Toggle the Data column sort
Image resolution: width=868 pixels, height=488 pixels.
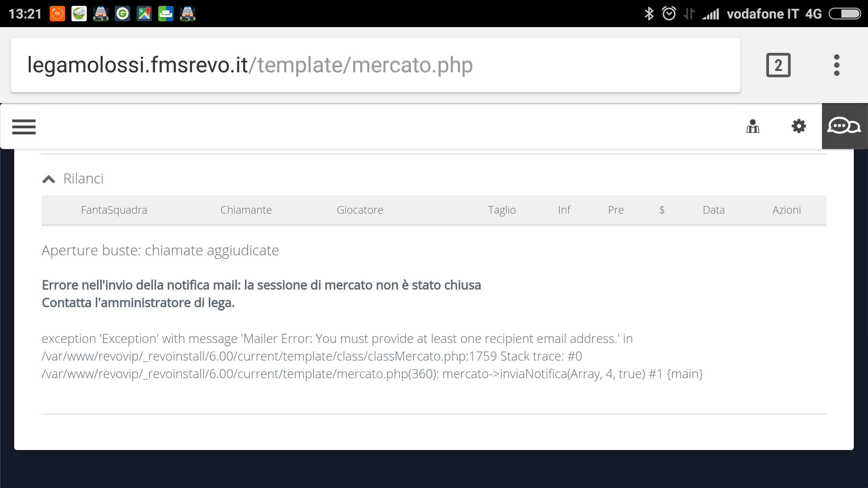point(713,210)
